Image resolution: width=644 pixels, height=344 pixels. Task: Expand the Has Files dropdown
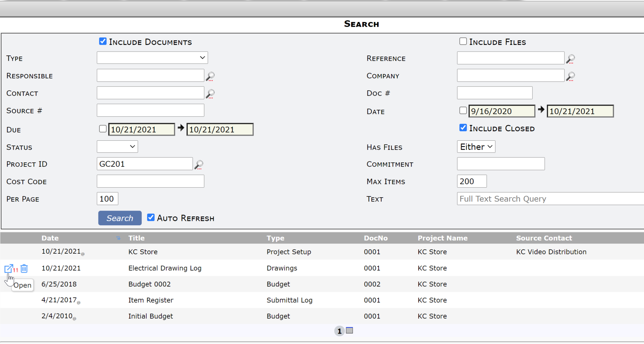tap(475, 147)
